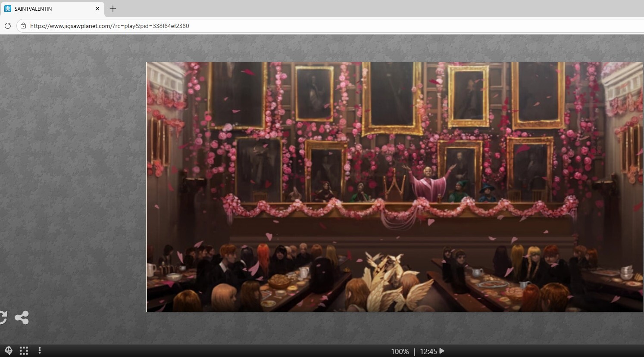644x357 pixels.
Task: Open the ghost preview image icon
Action: tap(8, 351)
